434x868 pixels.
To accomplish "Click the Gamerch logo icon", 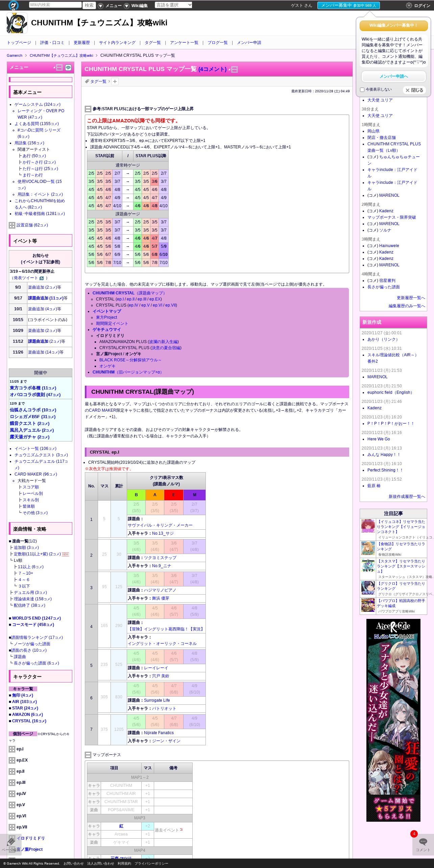I will tap(13, 5).
